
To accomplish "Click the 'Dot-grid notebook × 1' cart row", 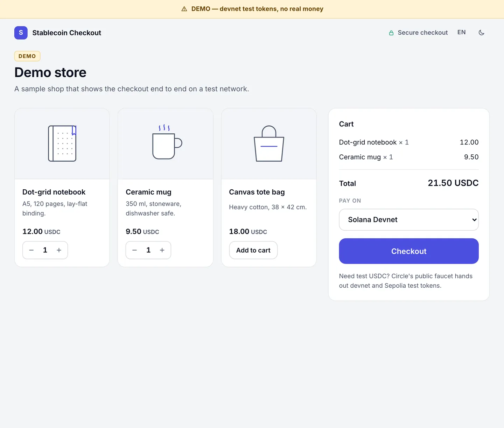I will click(409, 142).
